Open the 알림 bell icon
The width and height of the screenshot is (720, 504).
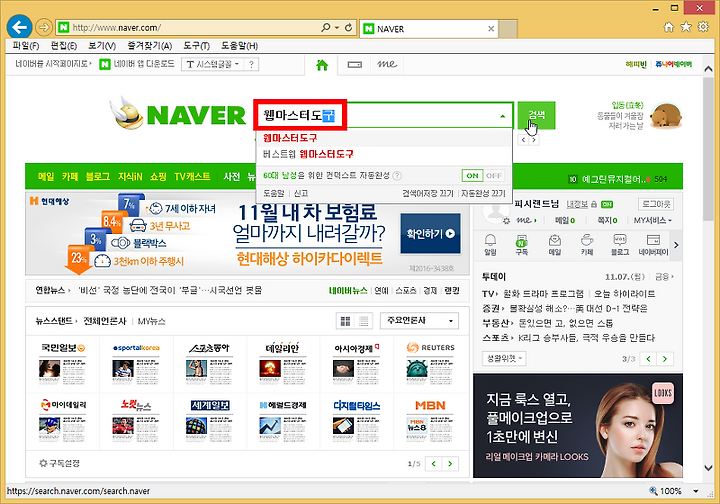(490, 245)
